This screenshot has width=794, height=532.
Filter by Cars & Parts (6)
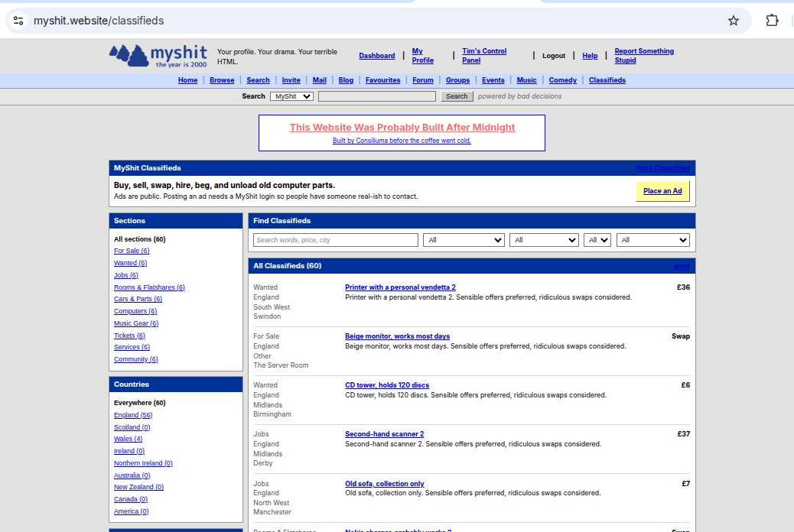(x=138, y=299)
